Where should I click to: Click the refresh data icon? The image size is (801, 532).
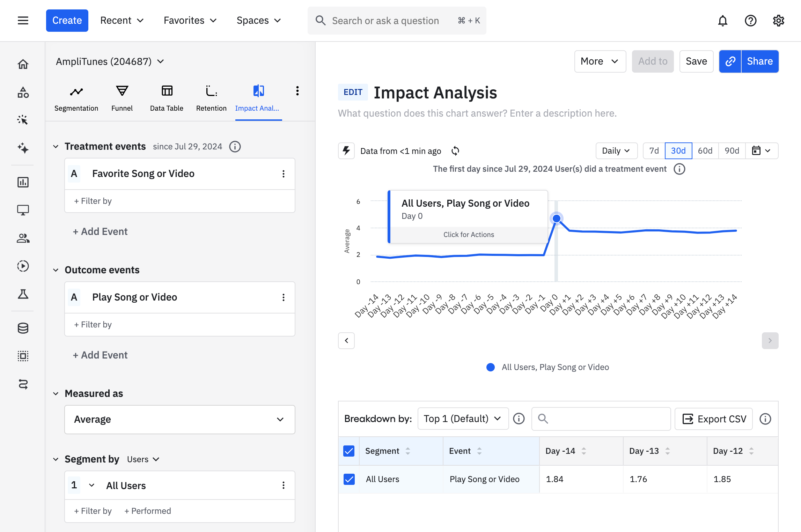(455, 151)
